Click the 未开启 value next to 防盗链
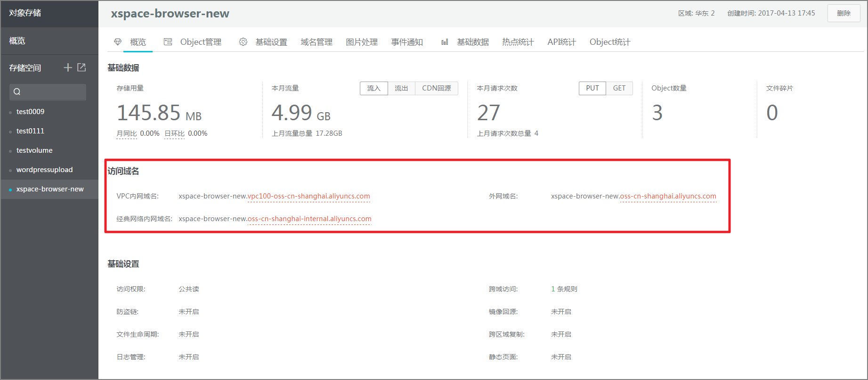The image size is (868, 380). 189,312
